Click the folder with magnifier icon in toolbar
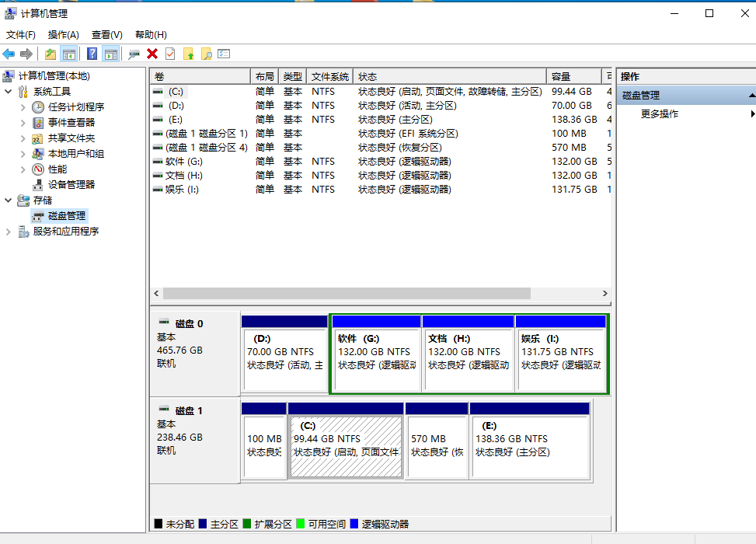Viewport: 756px width, 544px height. tap(206, 54)
